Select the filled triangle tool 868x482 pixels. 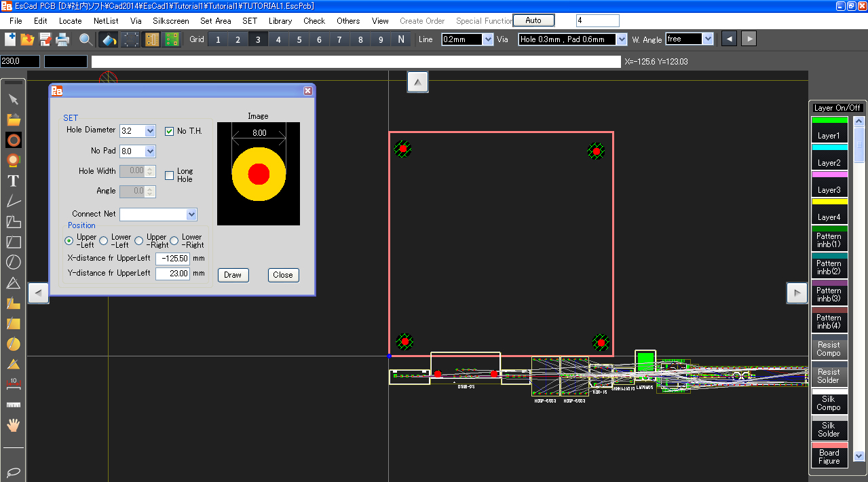tap(14, 365)
